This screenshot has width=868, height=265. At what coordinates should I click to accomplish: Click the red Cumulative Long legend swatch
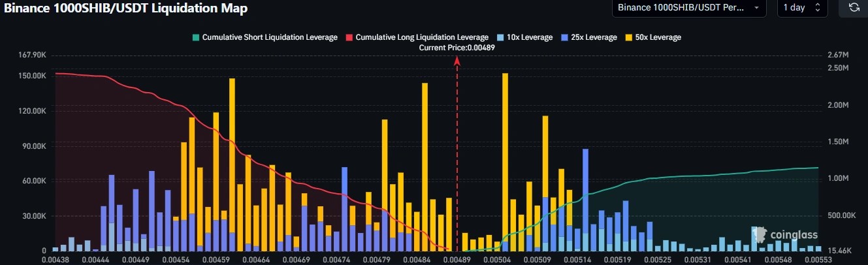click(x=349, y=37)
